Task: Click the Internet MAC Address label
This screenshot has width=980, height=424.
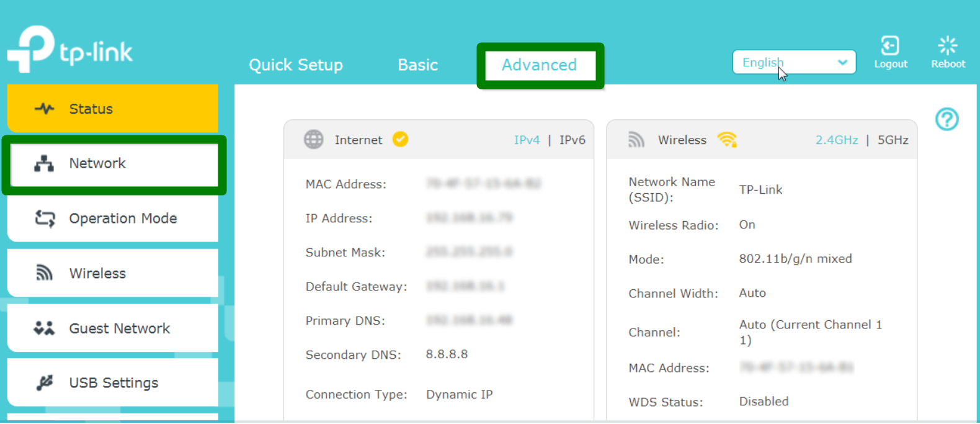Action: point(345,184)
